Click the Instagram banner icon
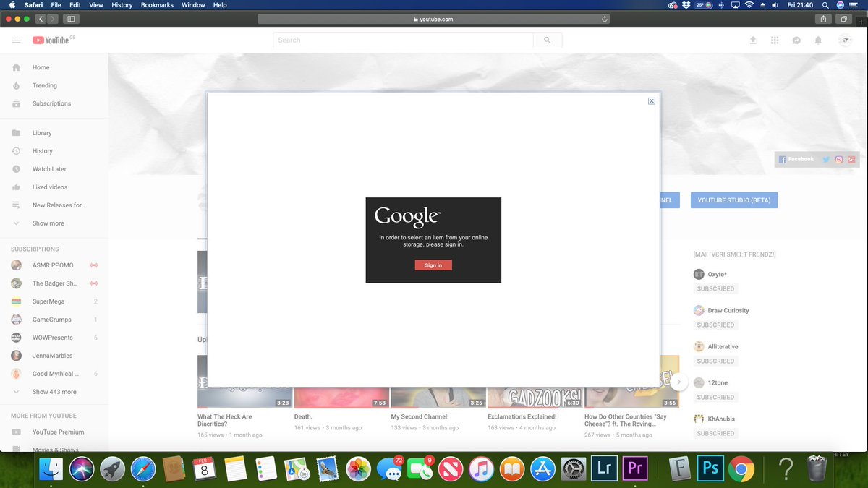This screenshot has height=488, width=868. (x=839, y=160)
